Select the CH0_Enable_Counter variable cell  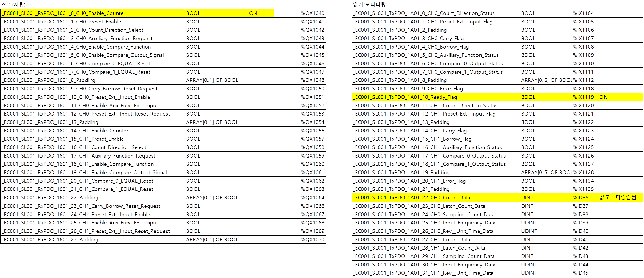(92, 13)
